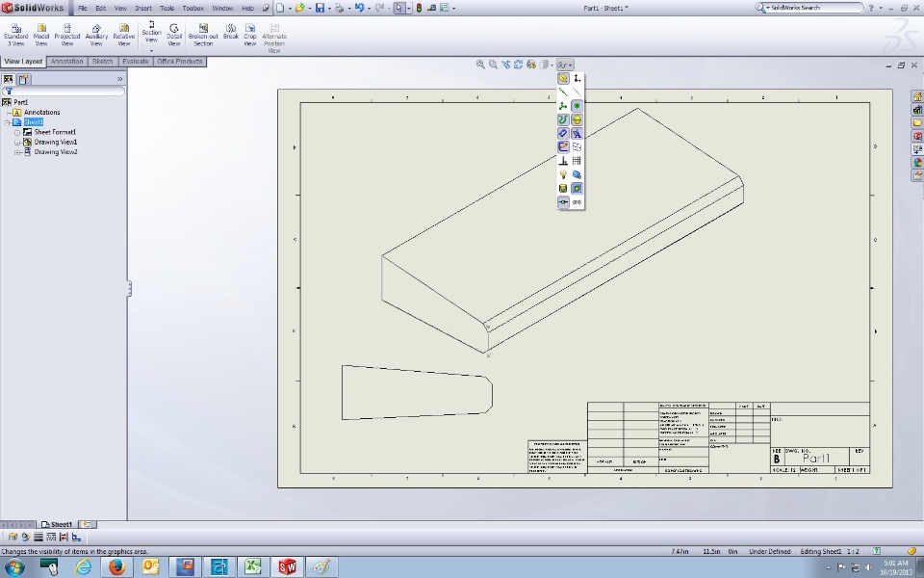Undo the last action

pos(359,9)
